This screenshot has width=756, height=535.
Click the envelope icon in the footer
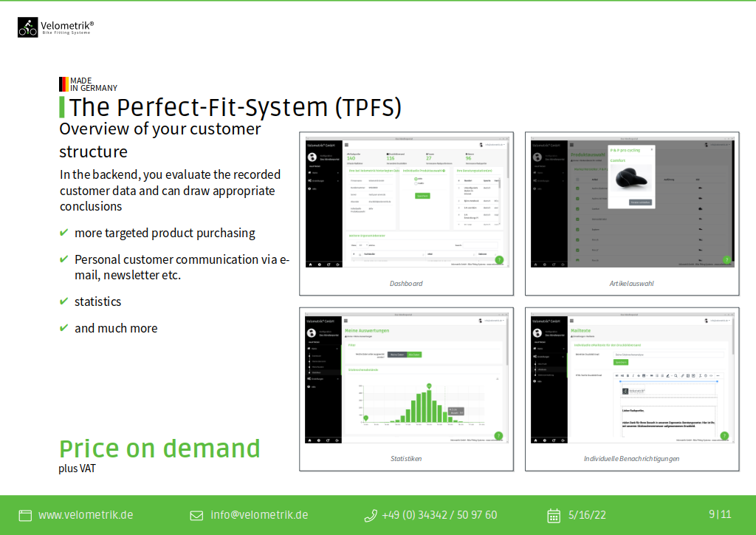pos(196,515)
